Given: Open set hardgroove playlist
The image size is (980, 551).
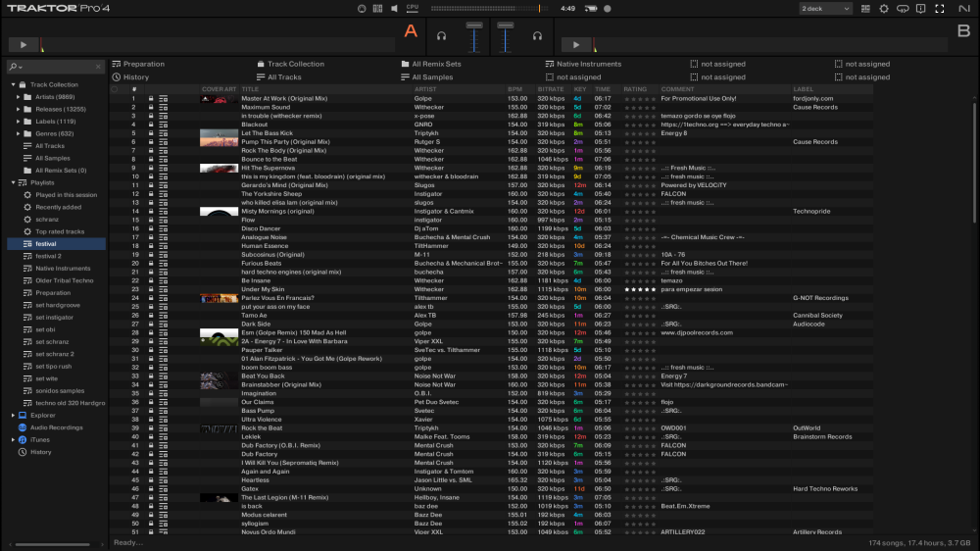Looking at the screenshot, I should point(58,305).
